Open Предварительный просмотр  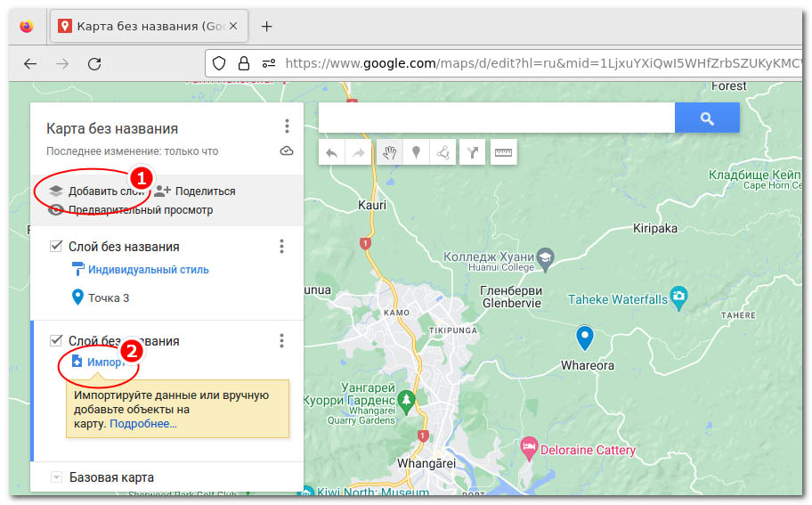(x=131, y=210)
